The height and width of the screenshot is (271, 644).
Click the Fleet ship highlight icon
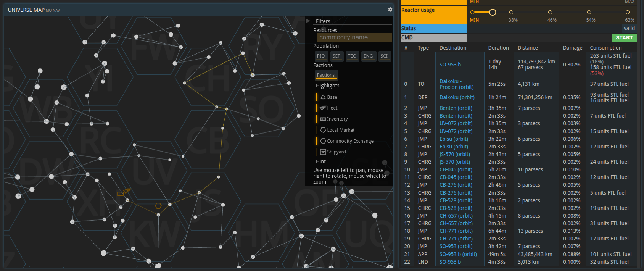click(x=323, y=108)
